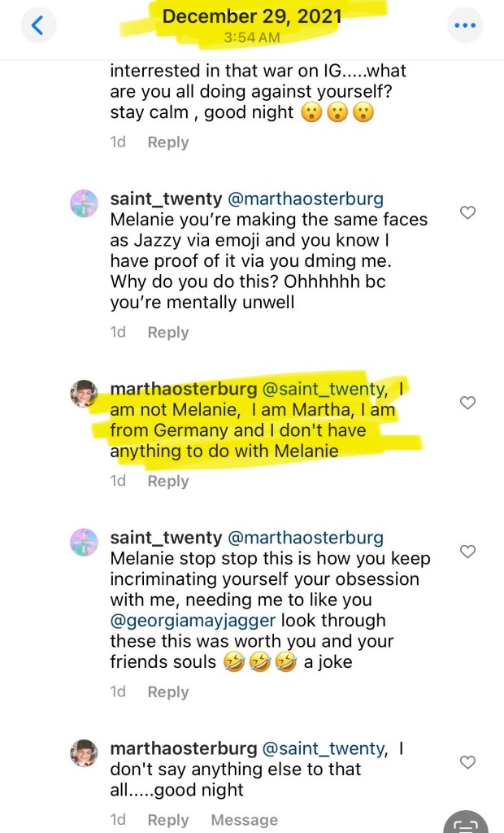This screenshot has height=833, width=504.
Task: Reply to the 'mentally unwell' comment
Action: point(167,333)
